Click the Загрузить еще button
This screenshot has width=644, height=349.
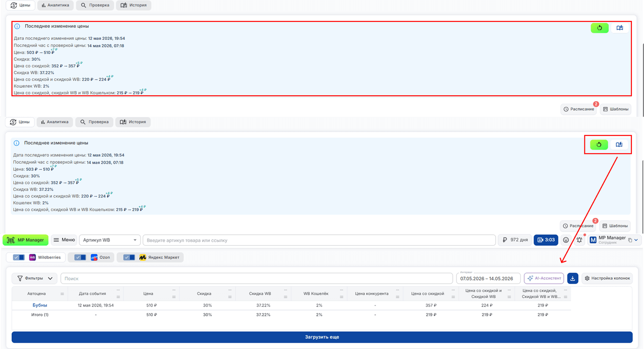click(322, 337)
